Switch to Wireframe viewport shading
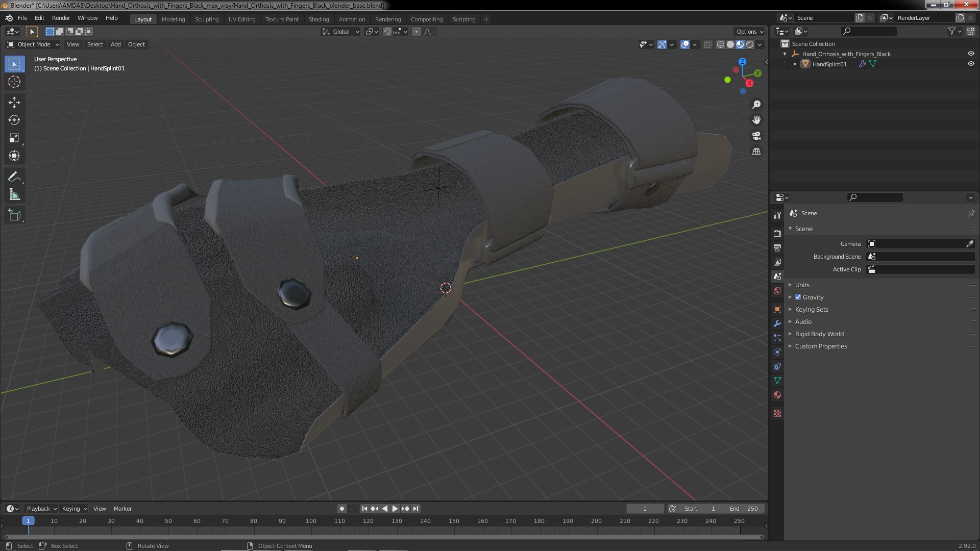 tap(721, 44)
